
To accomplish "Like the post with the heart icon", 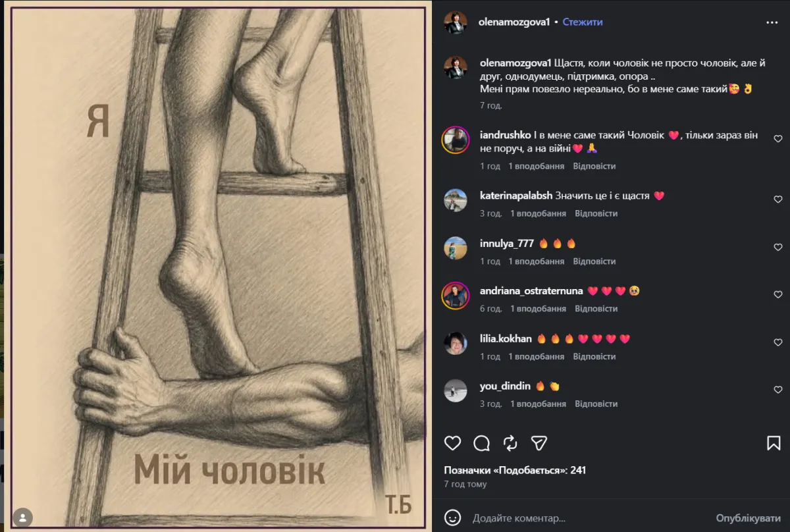I will point(453,443).
